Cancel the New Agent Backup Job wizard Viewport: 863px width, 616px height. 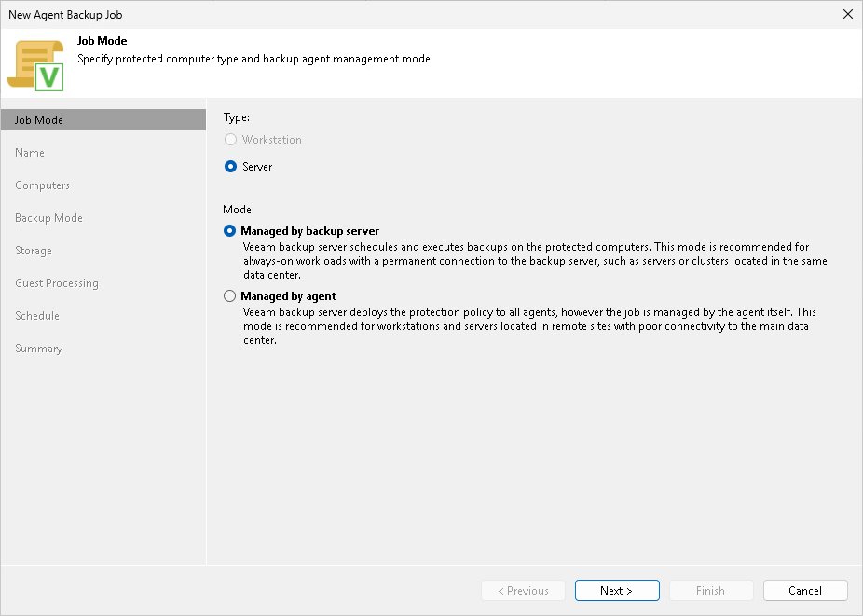coord(805,591)
